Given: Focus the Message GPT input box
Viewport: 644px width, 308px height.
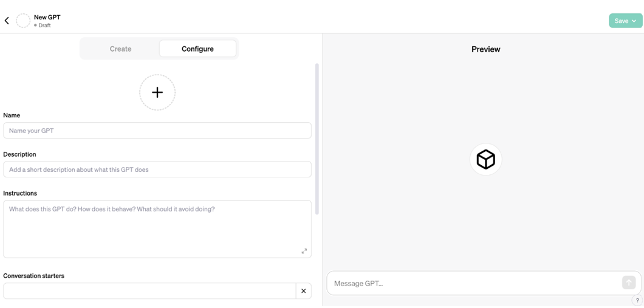Looking at the screenshot, I should pyautogui.click(x=474, y=283).
